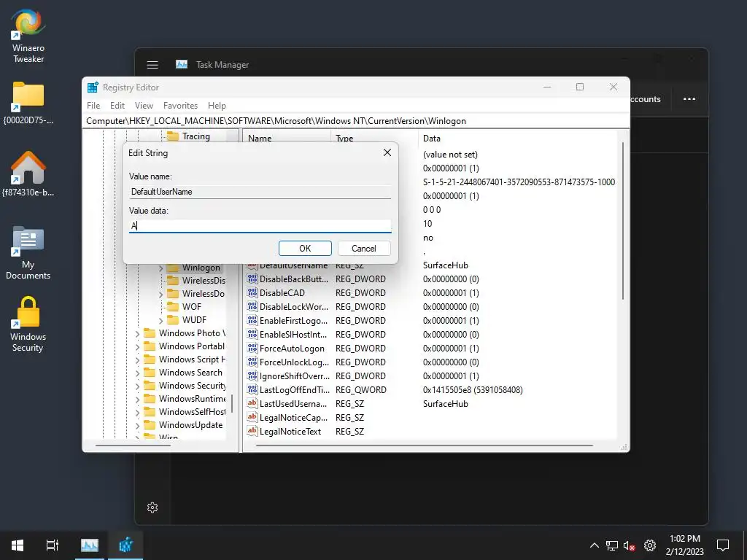747x560 pixels.
Task: Open the {00020D75-... folder shortcut on desktop
Action: 28,102
